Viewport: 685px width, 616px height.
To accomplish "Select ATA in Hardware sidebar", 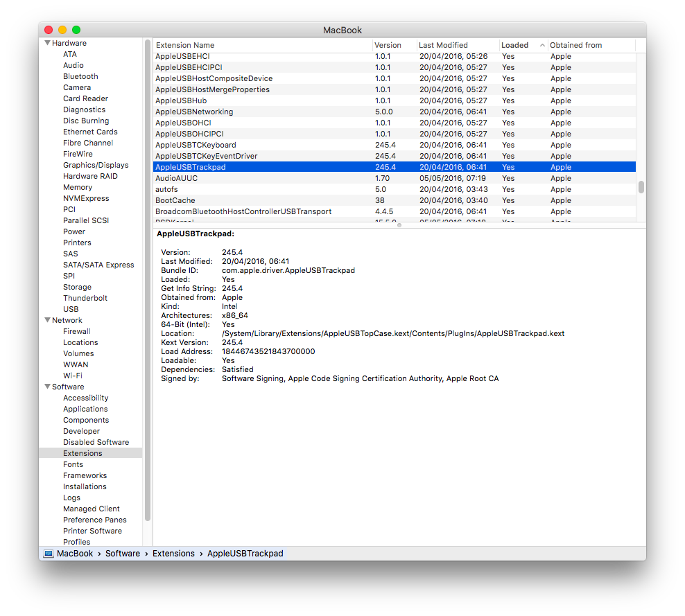I will [70, 54].
